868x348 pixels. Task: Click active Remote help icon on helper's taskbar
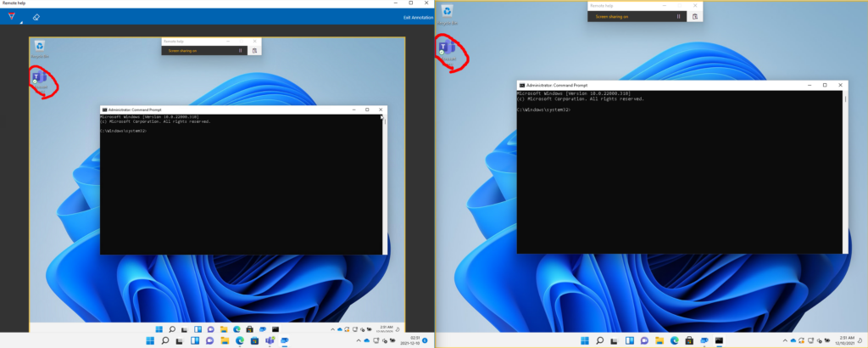[x=285, y=341]
